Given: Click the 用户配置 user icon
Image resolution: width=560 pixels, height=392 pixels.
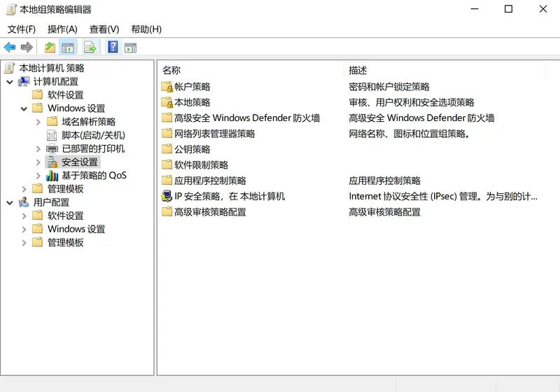Looking at the screenshot, I should tap(24, 202).
